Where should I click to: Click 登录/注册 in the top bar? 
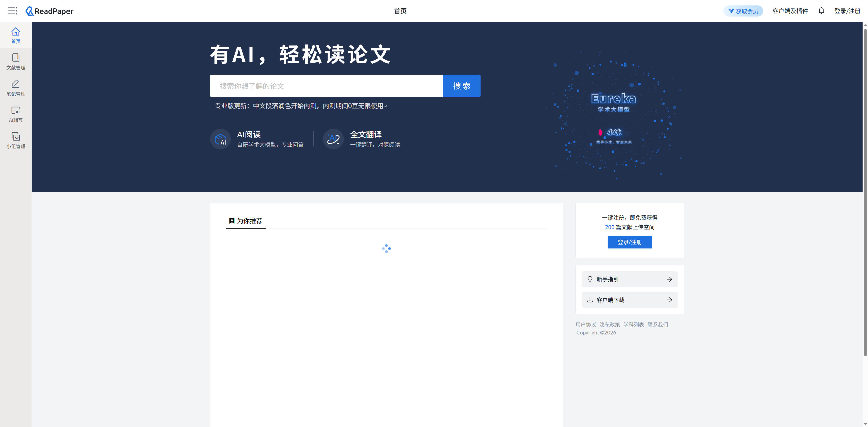pyautogui.click(x=847, y=11)
